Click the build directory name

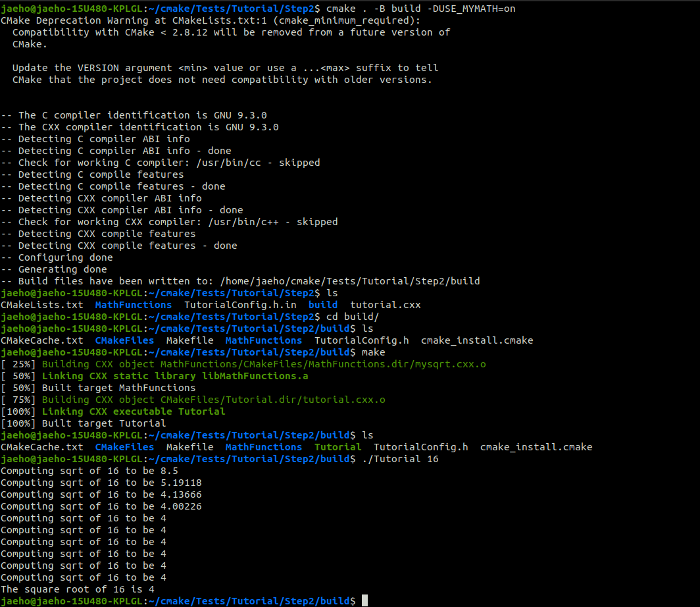pos(322,304)
